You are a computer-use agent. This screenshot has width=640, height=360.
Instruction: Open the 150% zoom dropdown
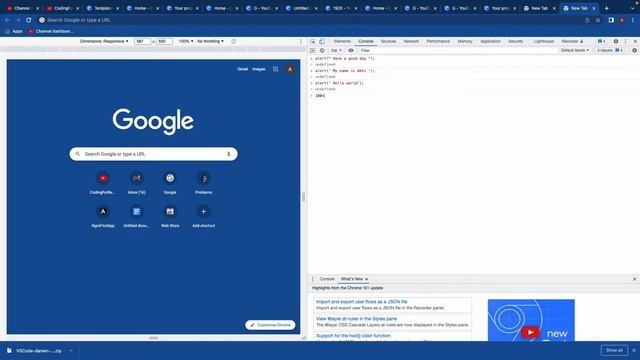(x=186, y=41)
